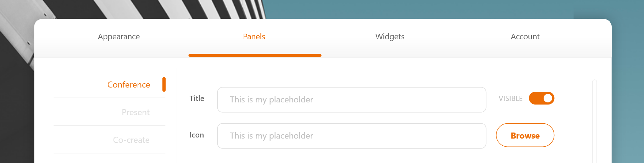Click the orange underline beneath Panels

(x=255, y=55)
